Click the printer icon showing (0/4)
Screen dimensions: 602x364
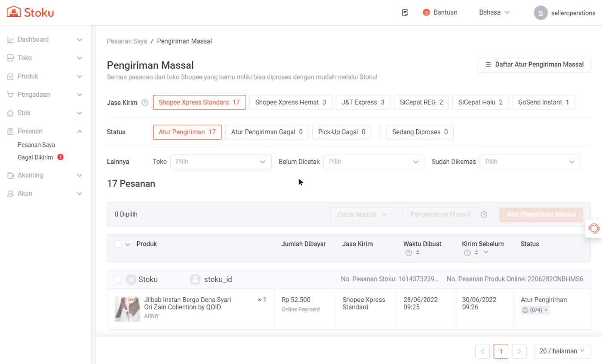click(525, 310)
